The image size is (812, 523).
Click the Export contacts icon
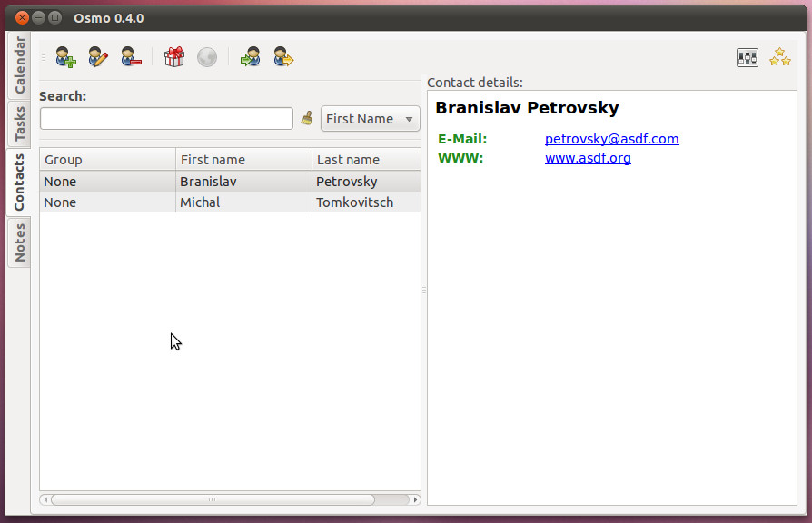(x=283, y=57)
